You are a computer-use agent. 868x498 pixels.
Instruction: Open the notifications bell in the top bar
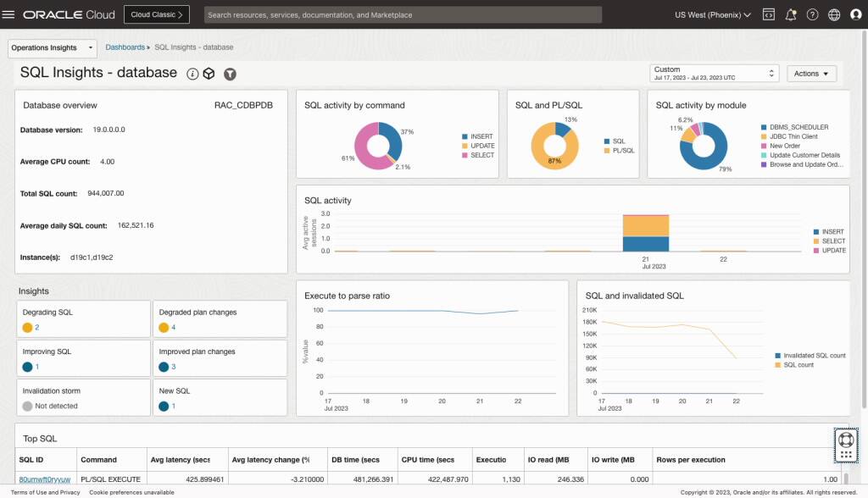coord(791,14)
